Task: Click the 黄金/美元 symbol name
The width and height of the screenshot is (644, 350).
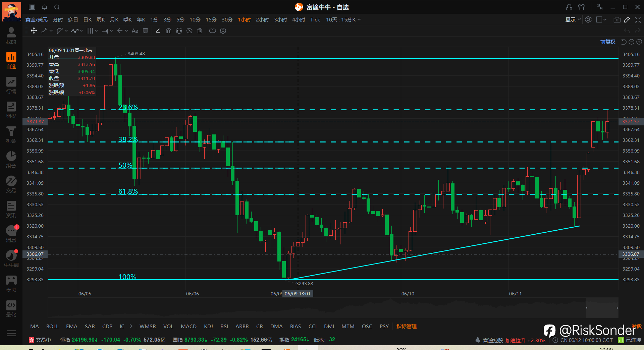Action: pos(37,20)
